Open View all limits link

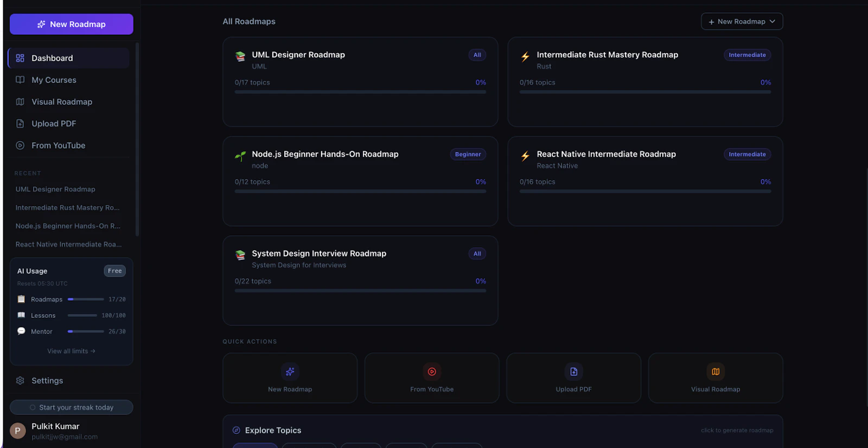[x=71, y=351]
